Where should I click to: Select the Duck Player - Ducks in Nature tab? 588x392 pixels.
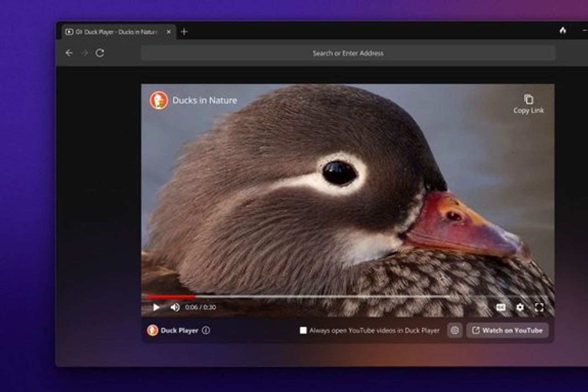point(119,32)
